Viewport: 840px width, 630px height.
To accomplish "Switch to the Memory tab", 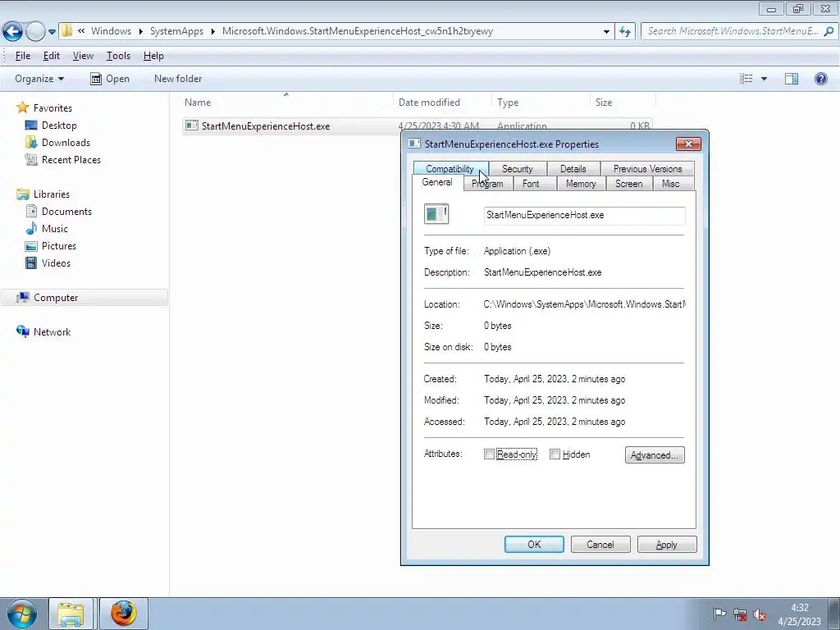I will point(581,184).
